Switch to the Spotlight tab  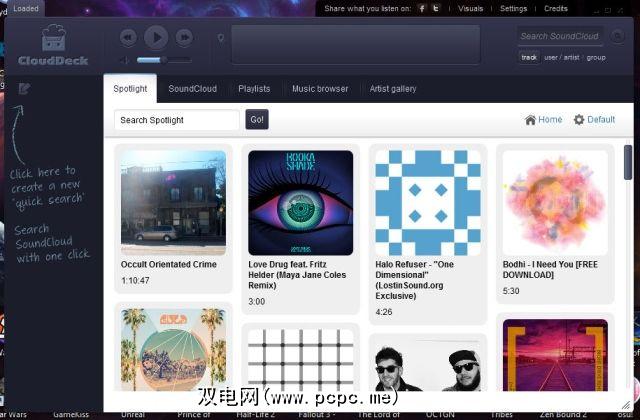130,89
